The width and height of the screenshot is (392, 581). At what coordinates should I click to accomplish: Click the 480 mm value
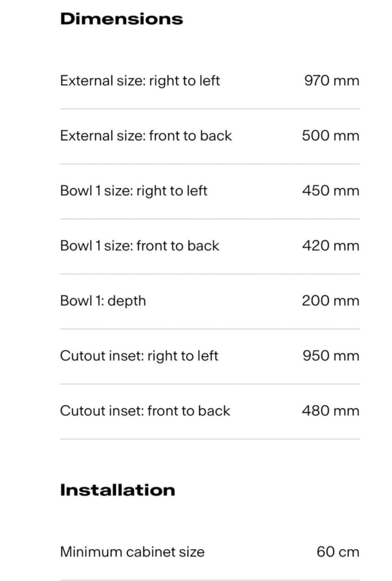331,411
